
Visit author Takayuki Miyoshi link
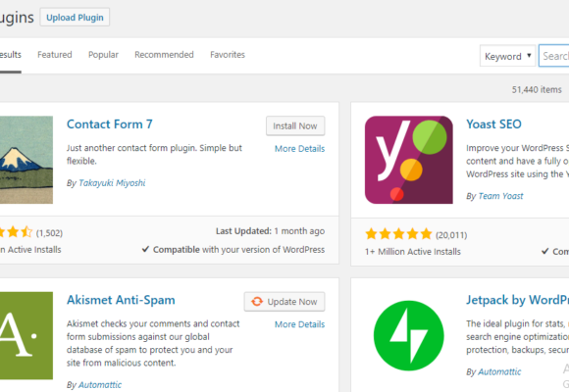(x=112, y=182)
